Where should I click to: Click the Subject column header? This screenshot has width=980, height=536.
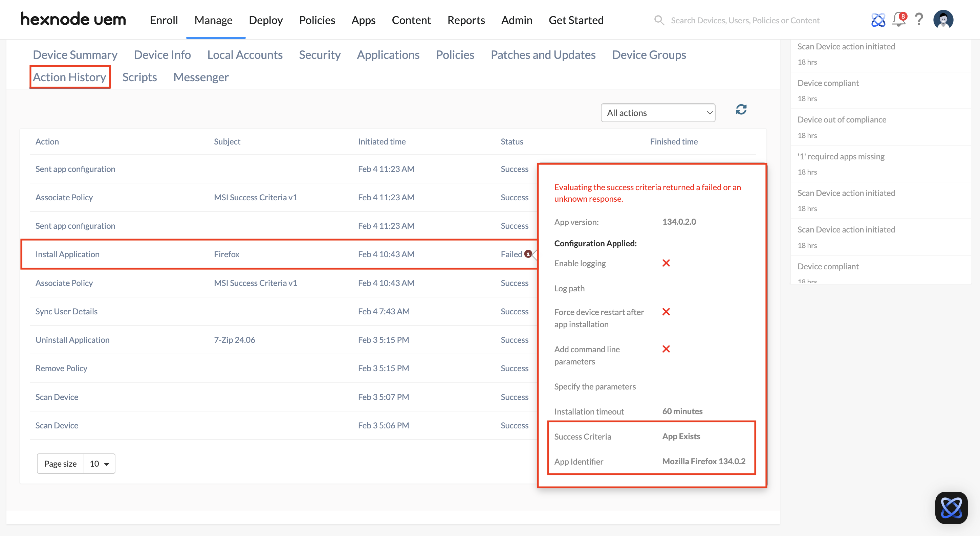coord(227,141)
